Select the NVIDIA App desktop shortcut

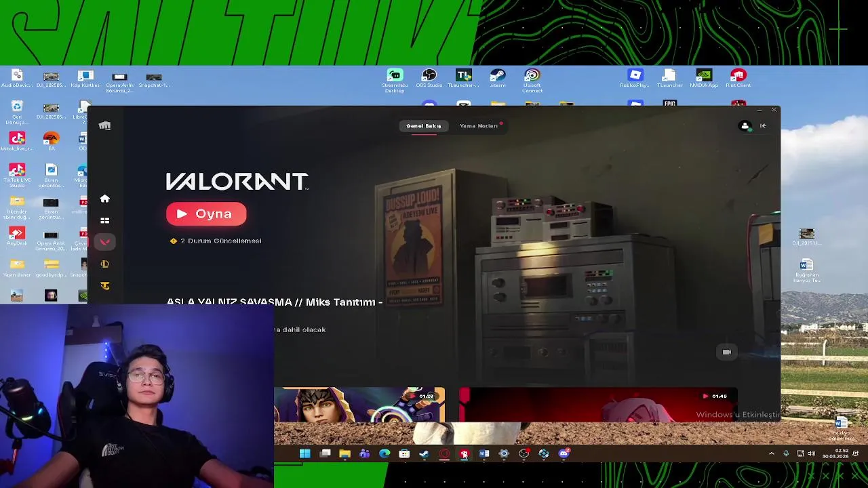(704, 78)
